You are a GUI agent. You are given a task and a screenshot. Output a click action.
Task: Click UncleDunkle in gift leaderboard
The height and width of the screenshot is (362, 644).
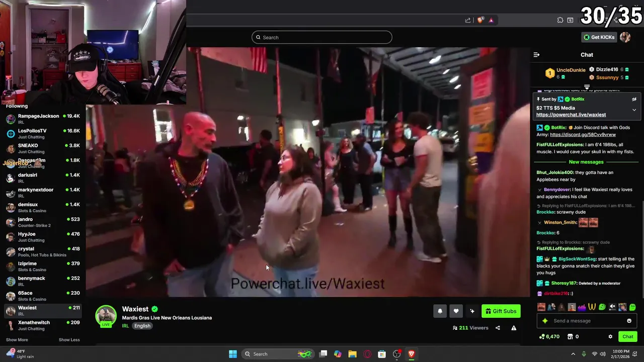tap(571, 70)
